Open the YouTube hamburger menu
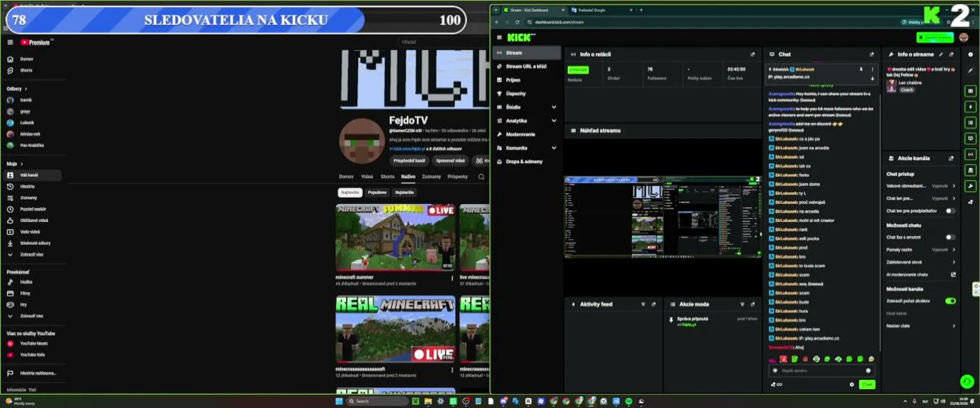This screenshot has width=980, height=408. tap(10, 42)
